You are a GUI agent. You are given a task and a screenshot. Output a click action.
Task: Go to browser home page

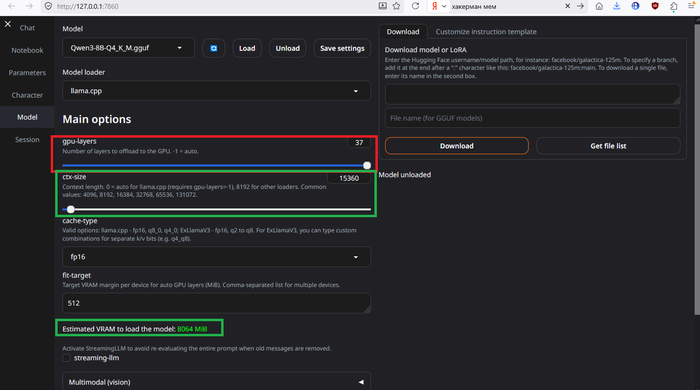599,6
